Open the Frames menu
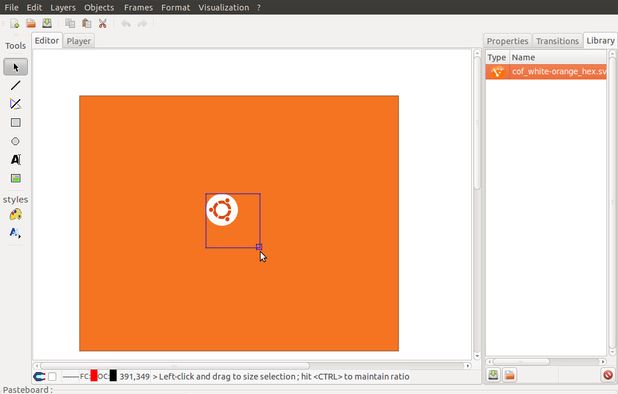618x394 pixels. point(138,7)
